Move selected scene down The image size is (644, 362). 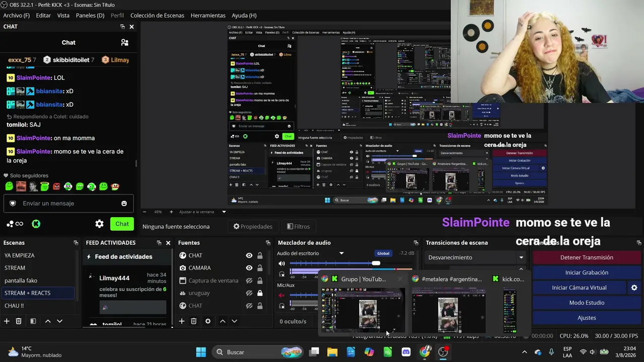pos(59,321)
